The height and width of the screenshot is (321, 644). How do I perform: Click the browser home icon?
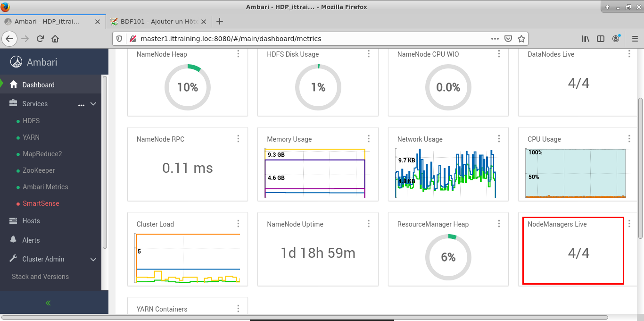point(55,39)
